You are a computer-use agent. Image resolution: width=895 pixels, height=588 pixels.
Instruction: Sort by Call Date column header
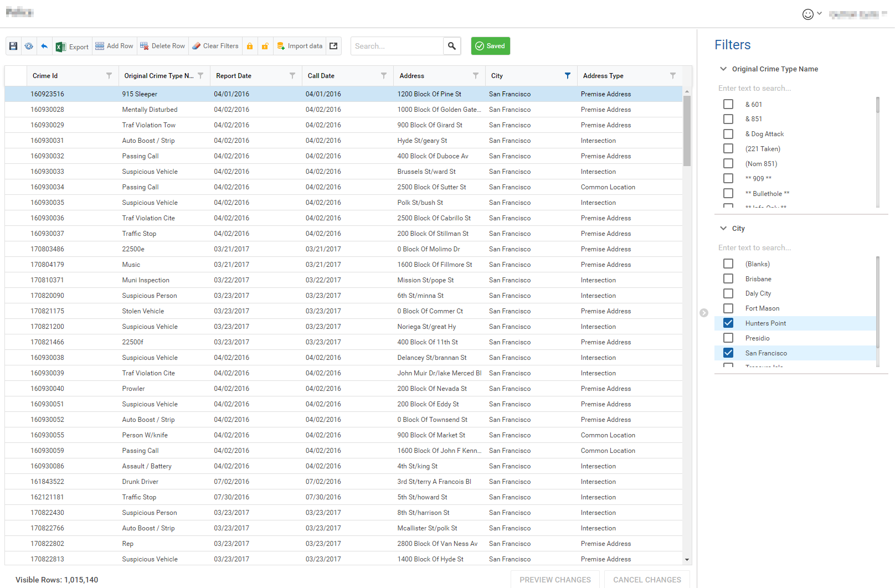pyautogui.click(x=321, y=76)
